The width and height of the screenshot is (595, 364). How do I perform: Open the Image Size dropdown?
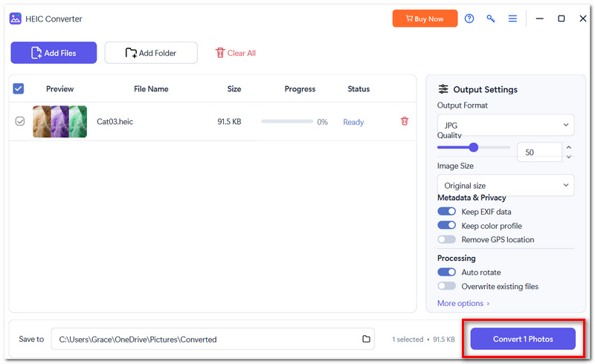[506, 185]
